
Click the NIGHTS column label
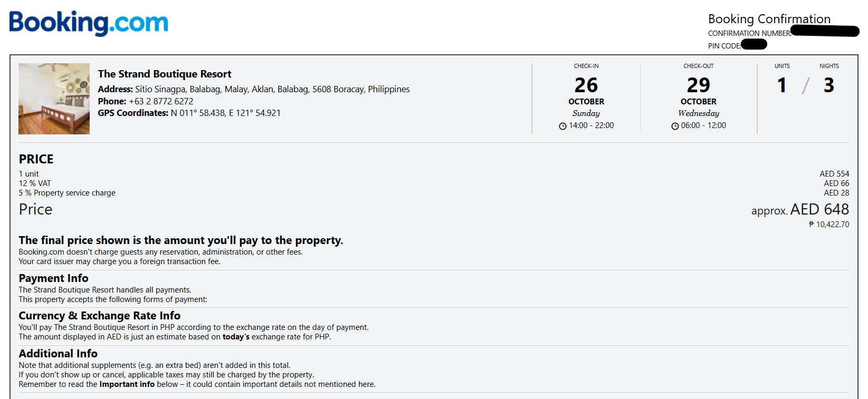click(x=829, y=66)
